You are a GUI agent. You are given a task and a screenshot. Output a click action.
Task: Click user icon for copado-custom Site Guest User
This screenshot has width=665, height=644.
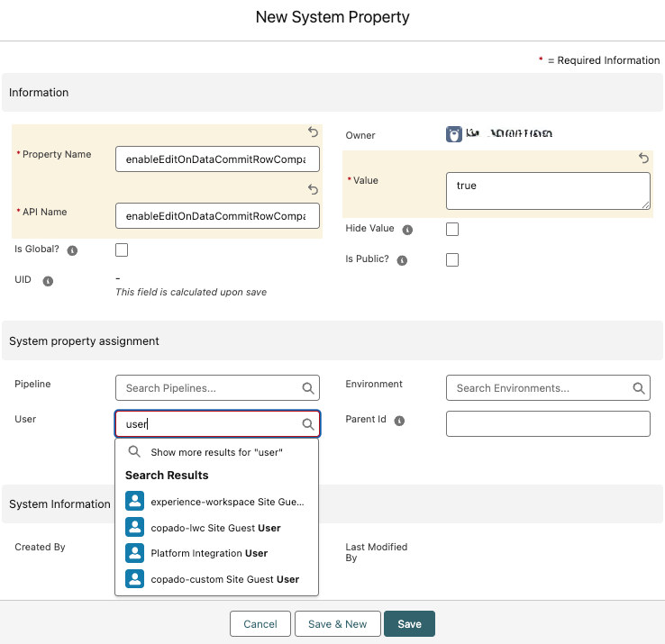pyautogui.click(x=135, y=579)
